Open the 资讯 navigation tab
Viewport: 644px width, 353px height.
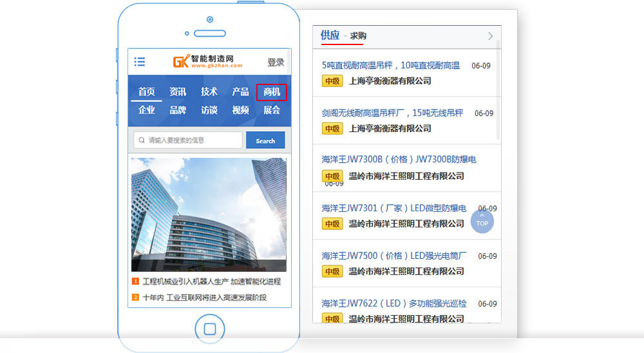click(178, 92)
